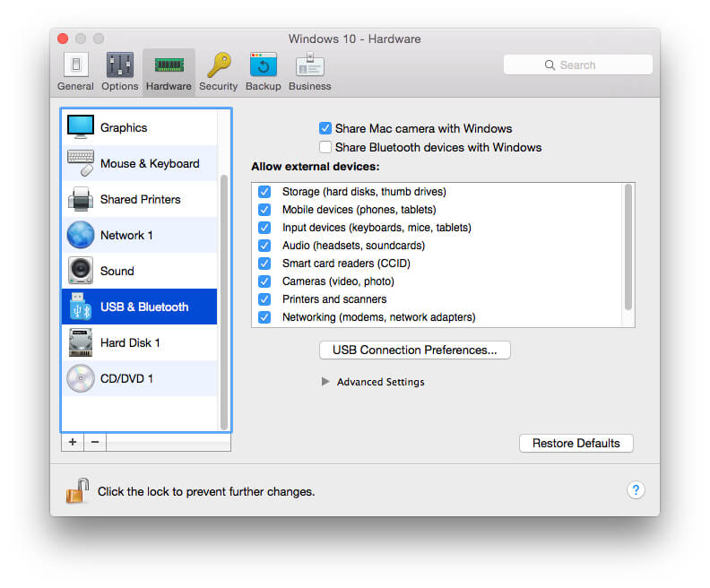This screenshot has height=588, width=710.
Task: Open help via question mark button
Action: click(x=636, y=489)
